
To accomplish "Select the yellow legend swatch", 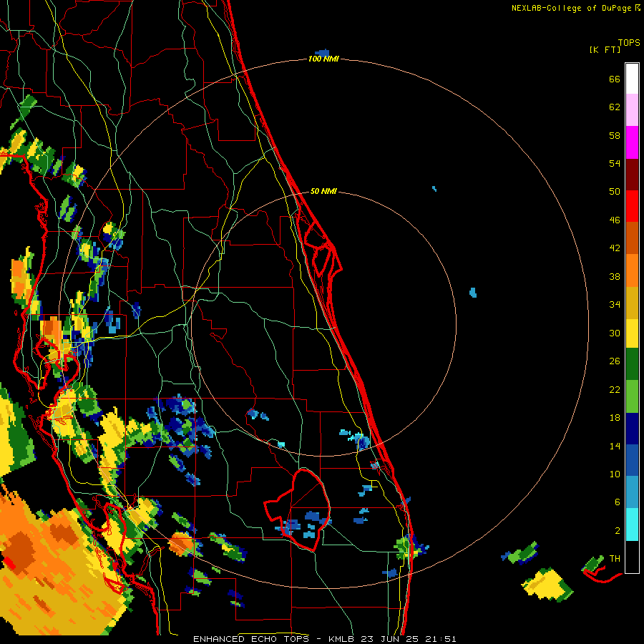I will click(632, 334).
